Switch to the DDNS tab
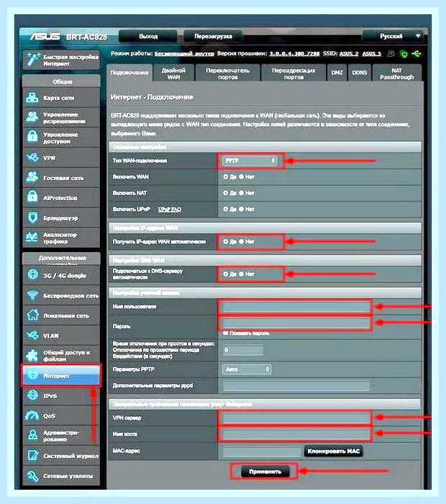This screenshot has height=504, width=446. pyautogui.click(x=359, y=73)
